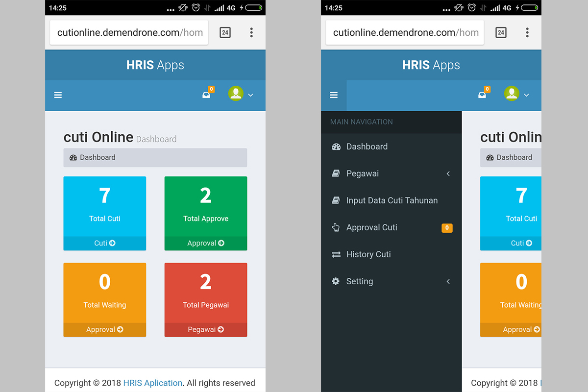The height and width of the screenshot is (392, 588).
Task: Open browser tab switcher on right phone screen
Action: [x=501, y=32]
